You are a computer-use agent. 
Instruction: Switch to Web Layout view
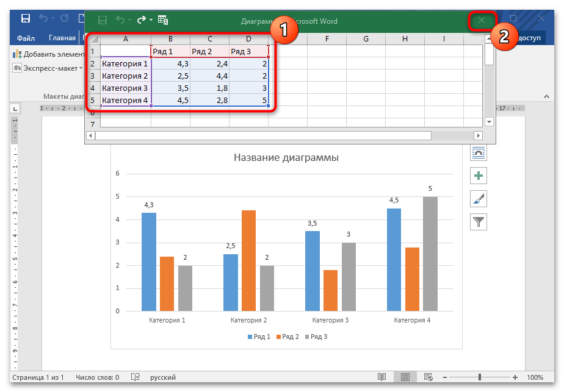click(428, 377)
